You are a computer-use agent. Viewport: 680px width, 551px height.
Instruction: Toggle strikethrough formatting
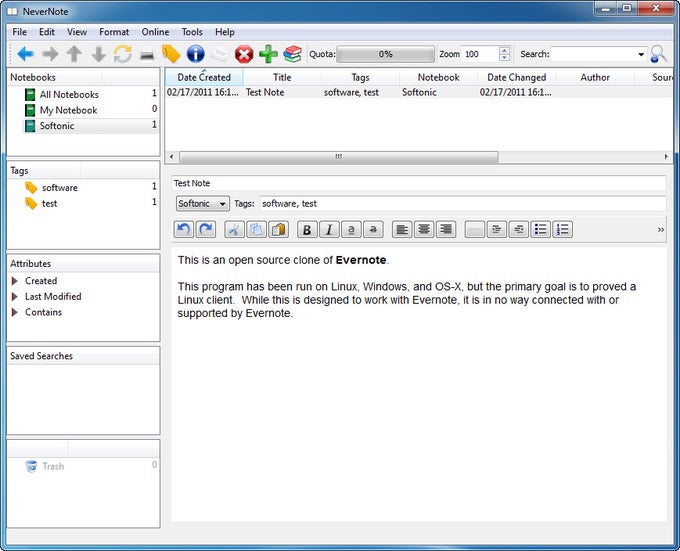pyautogui.click(x=373, y=229)
